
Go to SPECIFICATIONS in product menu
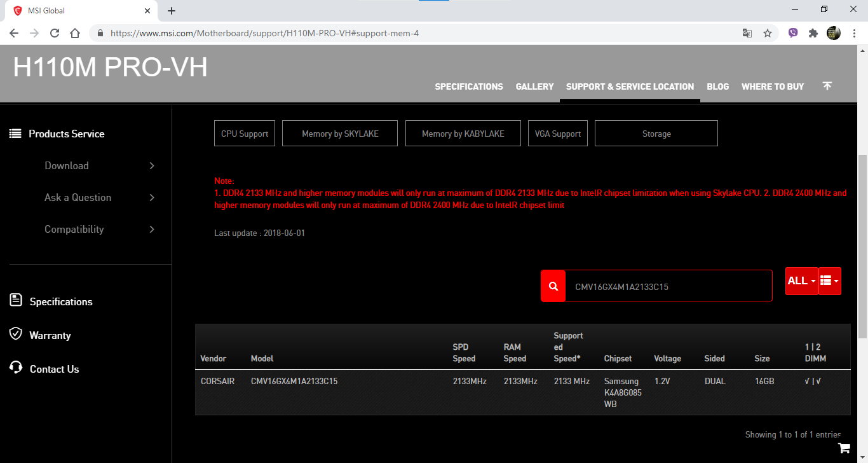coord(469,86)
